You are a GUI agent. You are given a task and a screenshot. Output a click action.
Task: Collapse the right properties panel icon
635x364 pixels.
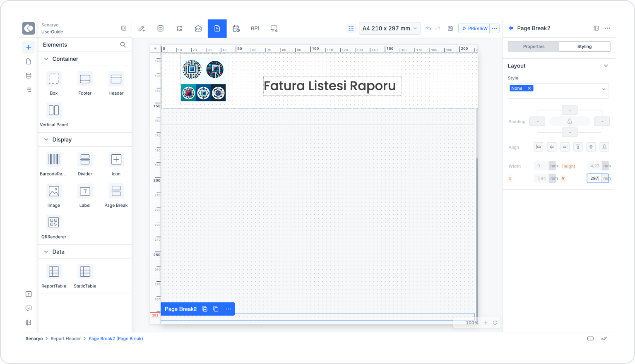[597, 28]
